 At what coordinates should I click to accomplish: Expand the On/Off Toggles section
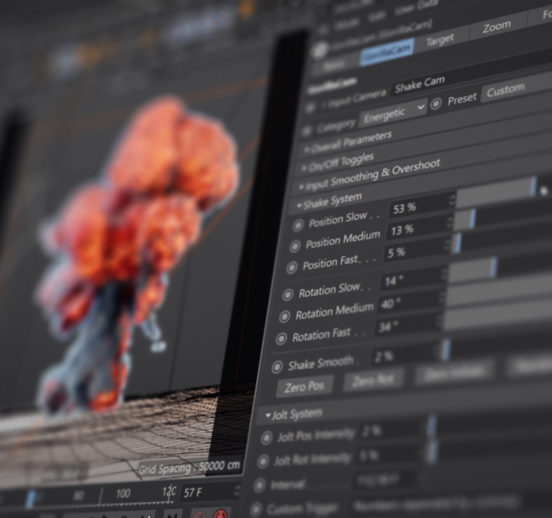coord(337,163)
